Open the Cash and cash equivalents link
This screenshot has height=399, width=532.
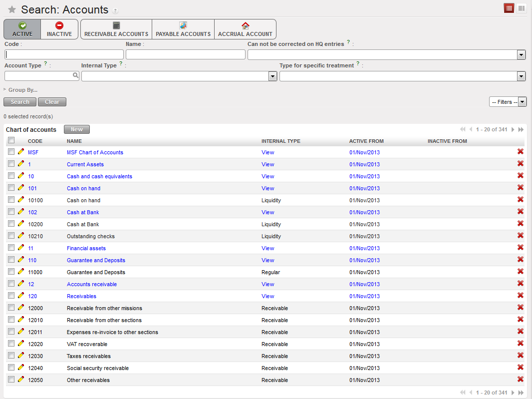pyautogui.click(x=99, y=176)
